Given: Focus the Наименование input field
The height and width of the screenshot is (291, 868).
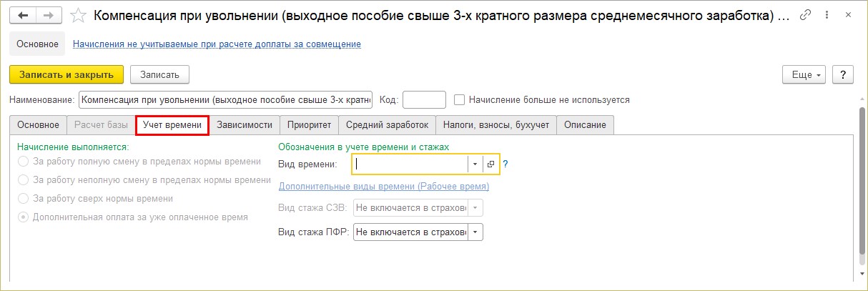Looking at the screenshot, I should click(225, 100).
